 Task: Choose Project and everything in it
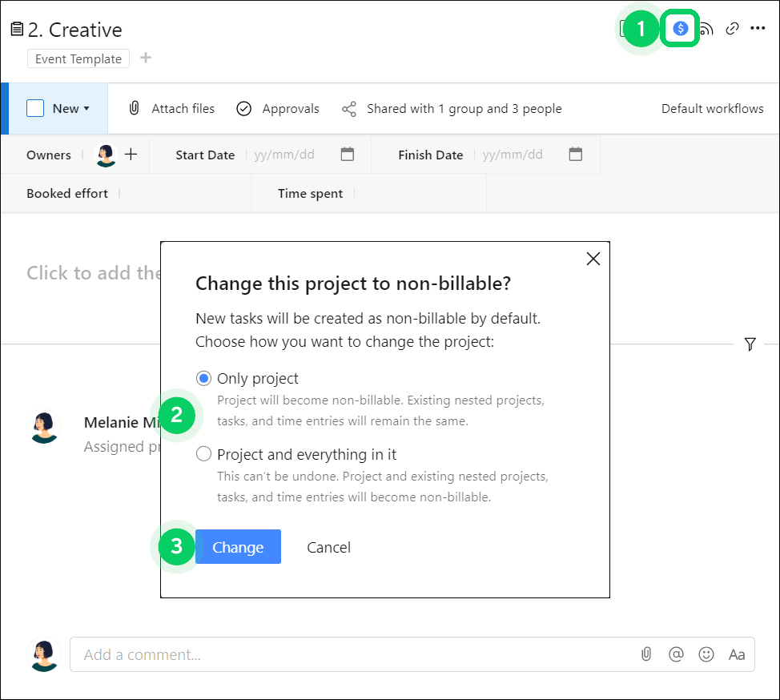click(x=203, y=453)
